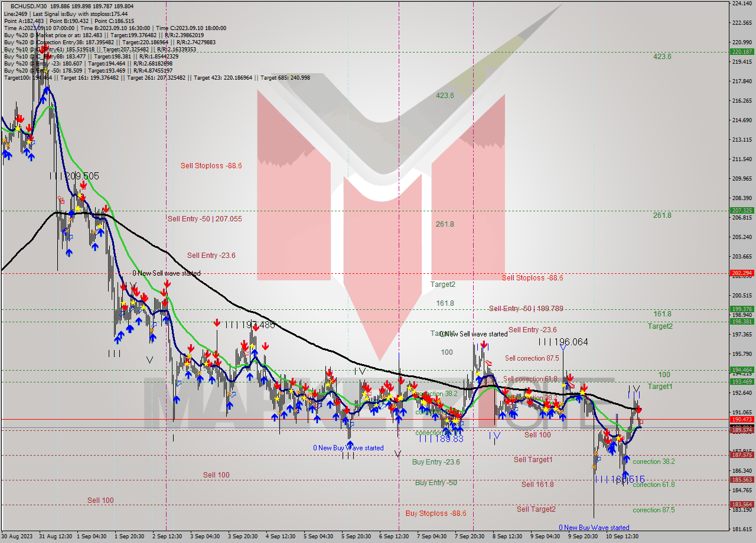The height and width of the screenshot is (543, 756).
Task: Click the '3 Sep 20:30' time label
Action: (x=243, y=537)
